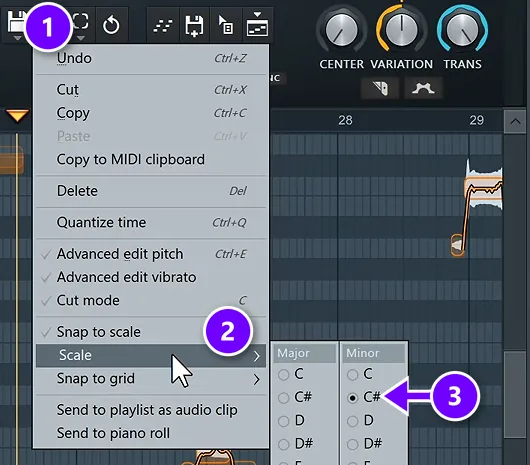Screen dimensions: 530x465
Task: Adjust the TRANS knob
Action: click(462, 31)
